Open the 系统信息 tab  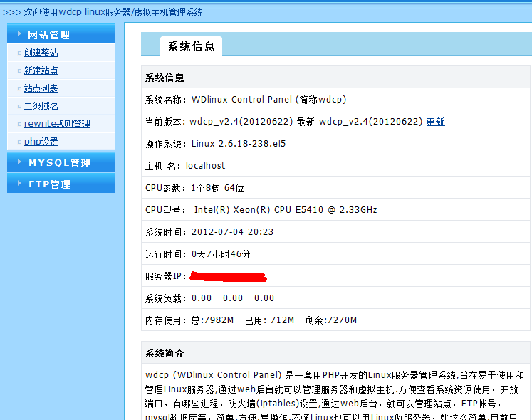click(191, 46)
